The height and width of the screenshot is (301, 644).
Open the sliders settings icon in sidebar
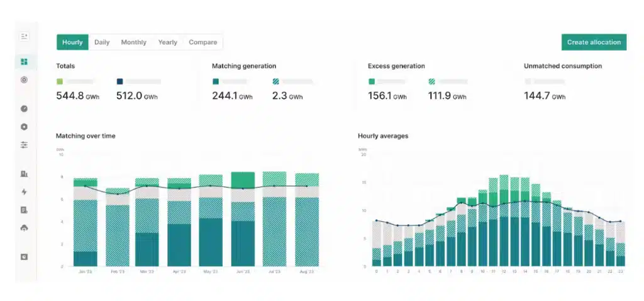pos(24,145)
